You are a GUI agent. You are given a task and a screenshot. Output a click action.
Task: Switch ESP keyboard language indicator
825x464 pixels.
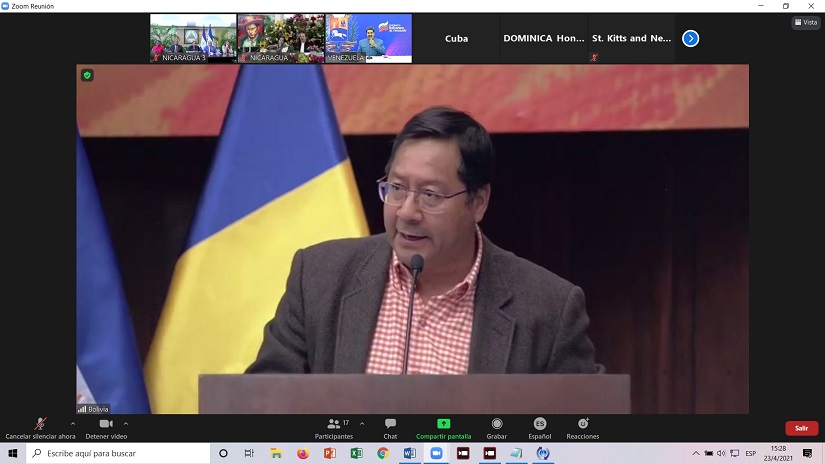751,453
